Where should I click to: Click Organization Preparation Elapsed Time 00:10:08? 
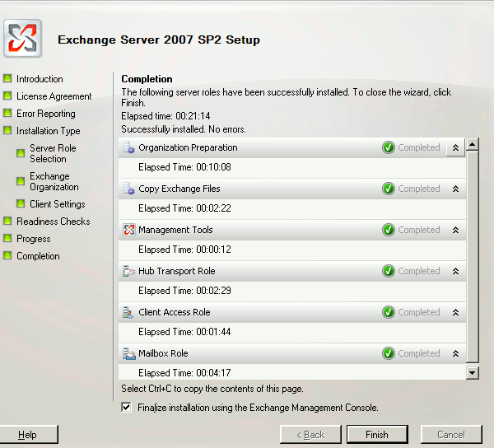(x=184, y=167)
